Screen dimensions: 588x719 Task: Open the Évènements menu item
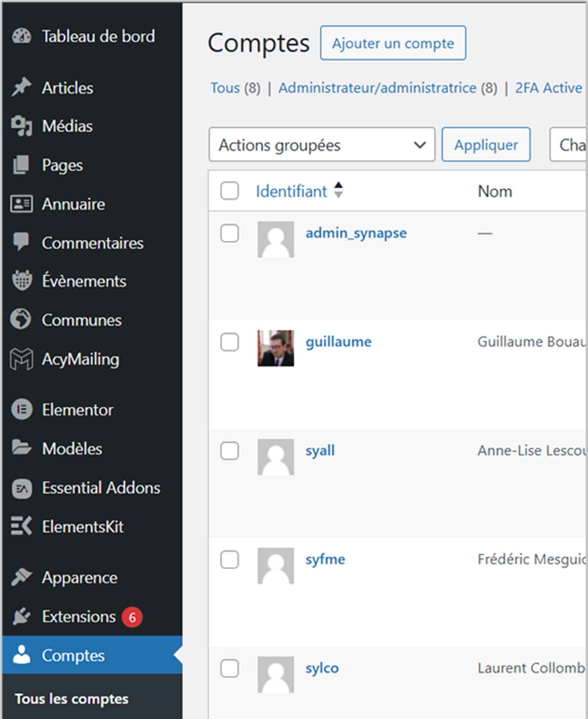point(92,281)
